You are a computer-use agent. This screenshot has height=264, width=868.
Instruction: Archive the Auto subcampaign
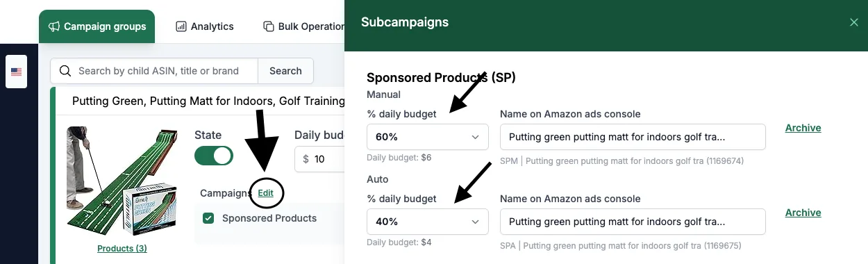803,213
